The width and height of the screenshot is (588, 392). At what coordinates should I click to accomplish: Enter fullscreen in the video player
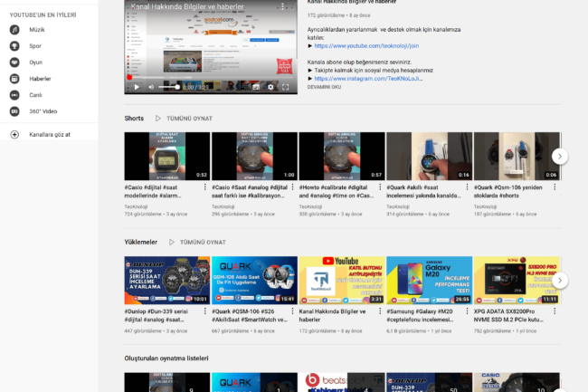[x=285, y=87]
